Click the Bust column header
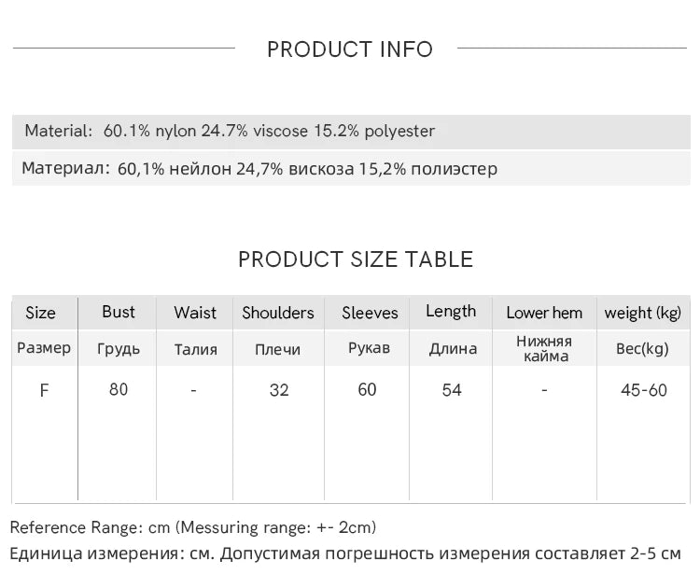Viewport: 700px width, 588px height. point(118,312)
